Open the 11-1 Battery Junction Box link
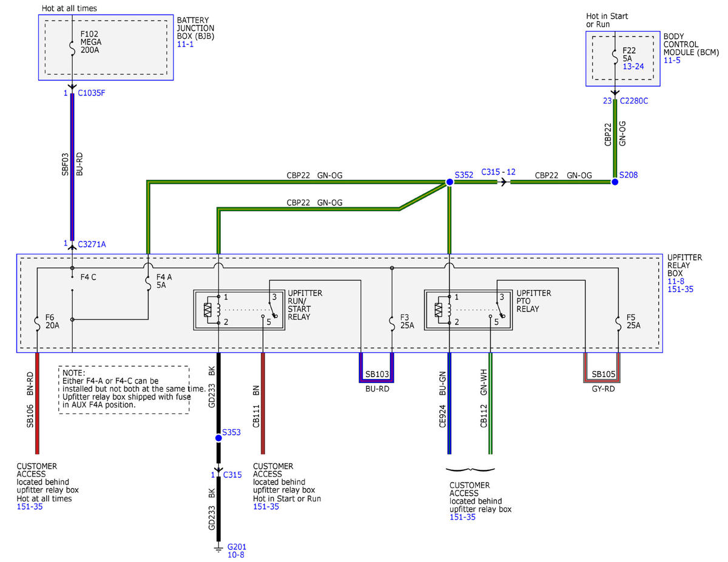 pyautogui.click(x=184, y=45)
